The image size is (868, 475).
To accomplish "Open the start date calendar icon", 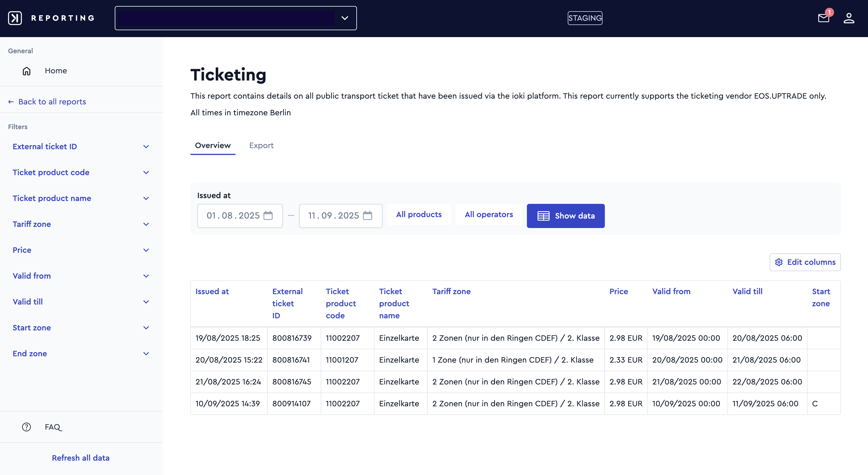I will tap(268, 216).
